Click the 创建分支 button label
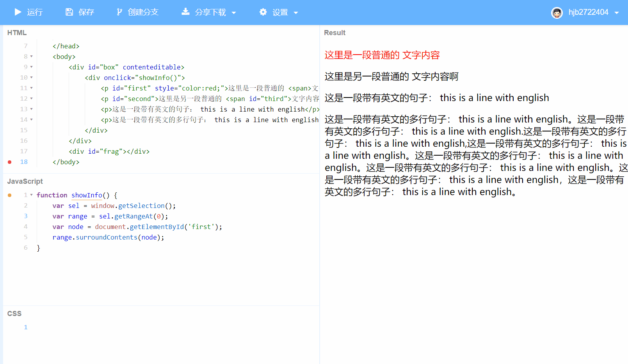 pos(143,12)
